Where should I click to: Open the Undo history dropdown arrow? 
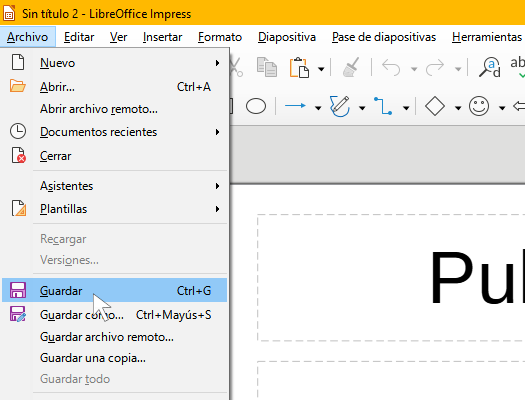click(414, 69)
